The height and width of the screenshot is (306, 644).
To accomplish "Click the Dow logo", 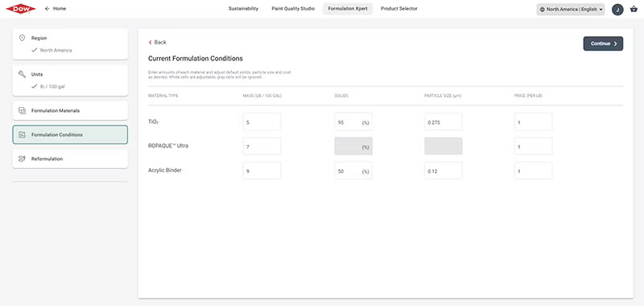I will coord(21,9).
